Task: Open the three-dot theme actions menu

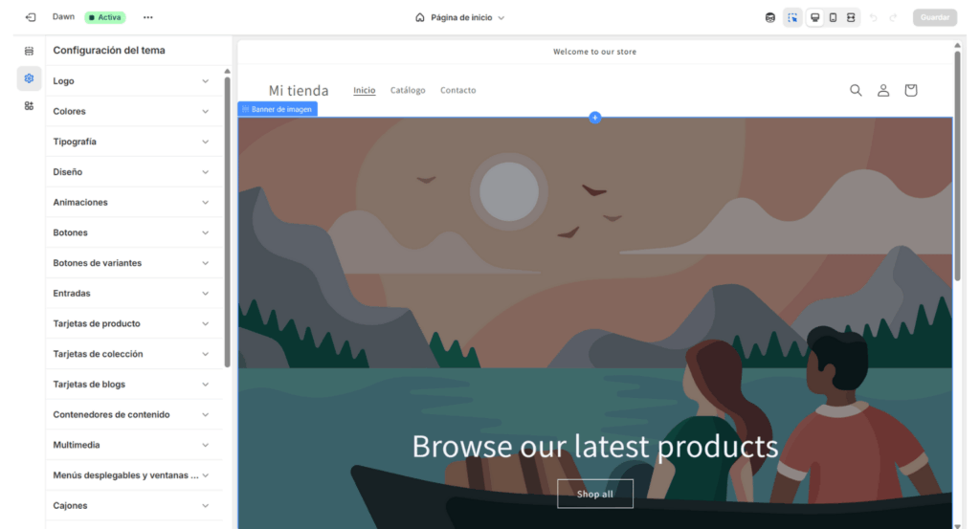Action: pos(147,17)
